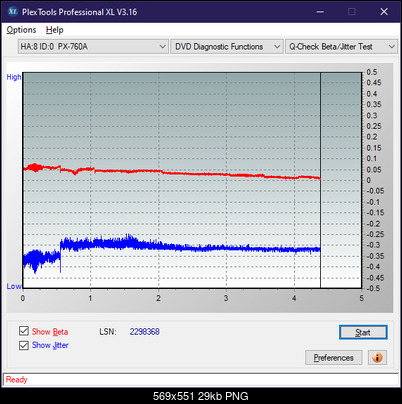Click the Start button
This screenshot has height=404, width=402.
[363, 332]
